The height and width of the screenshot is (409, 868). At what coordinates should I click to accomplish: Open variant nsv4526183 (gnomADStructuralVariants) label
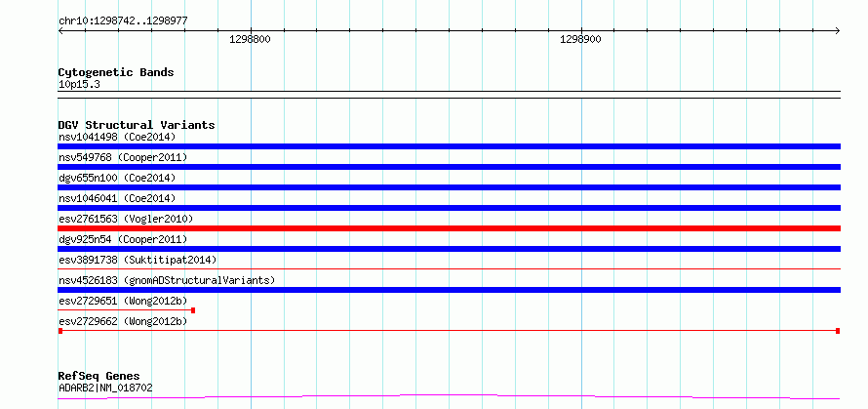click(167, 280)
